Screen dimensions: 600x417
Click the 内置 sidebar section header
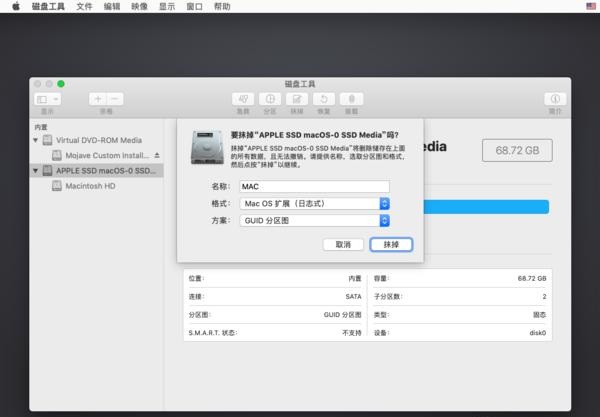tap(41, 127)
